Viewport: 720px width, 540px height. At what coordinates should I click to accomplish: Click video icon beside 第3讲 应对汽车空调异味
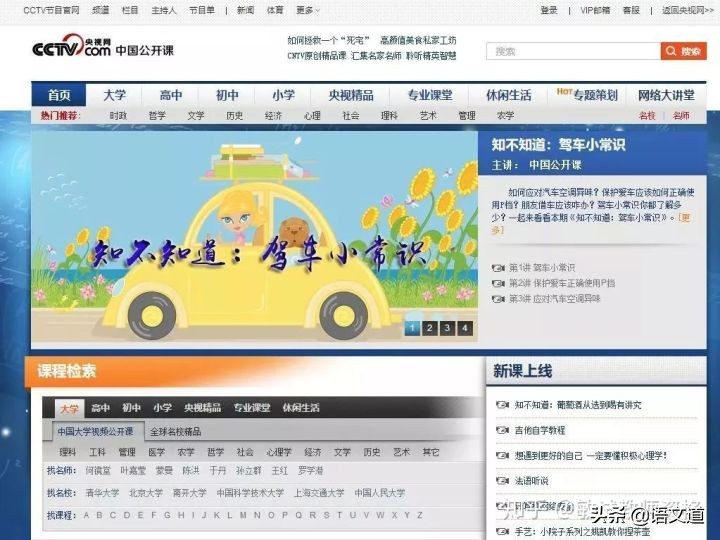point(498,299)
